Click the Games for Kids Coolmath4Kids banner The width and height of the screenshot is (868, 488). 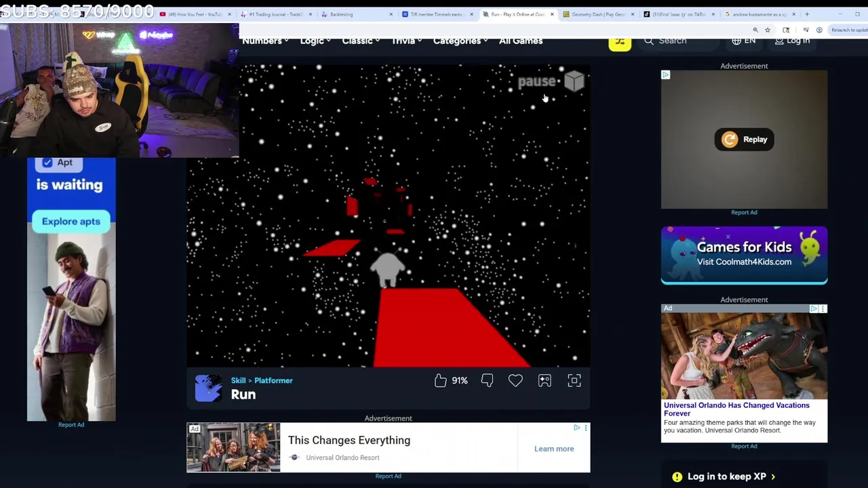(744, 255)
